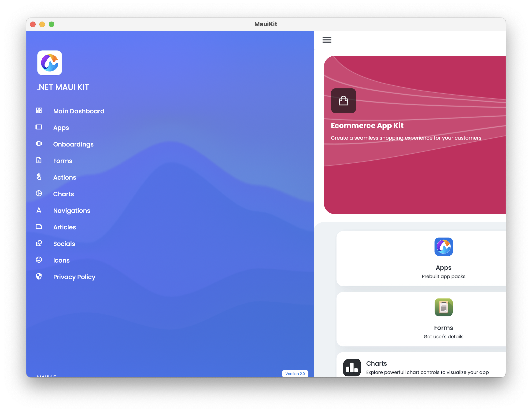Select the Apps sidebar icon
The height and width of the screenshot is (412, 532).
click(39, 127)
